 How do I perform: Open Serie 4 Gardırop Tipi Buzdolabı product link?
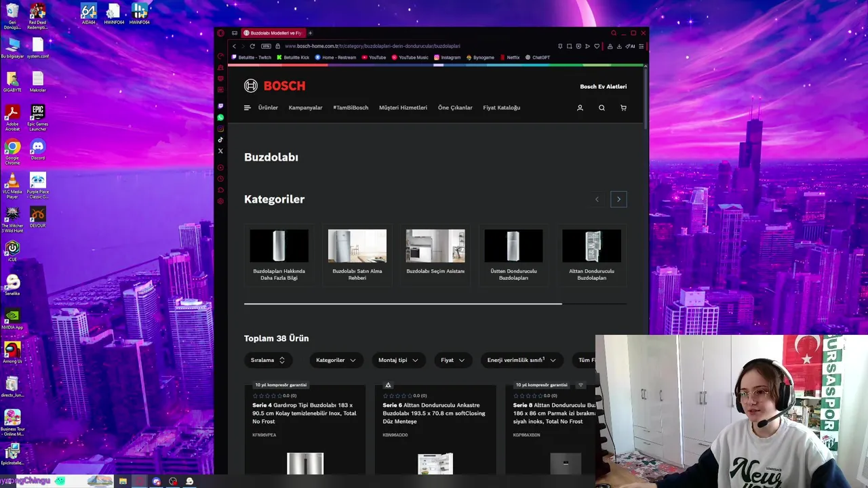pyautogui.click(x=304, y=413)
